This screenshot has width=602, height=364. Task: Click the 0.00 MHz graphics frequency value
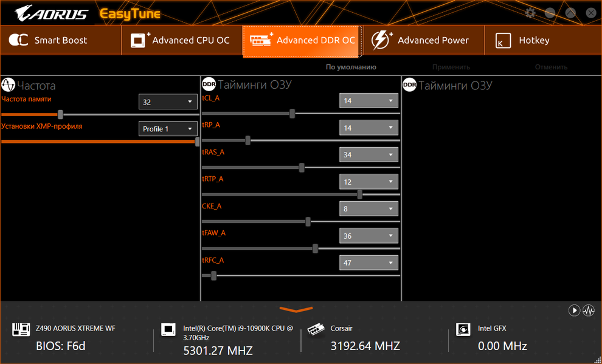[502, 346]
